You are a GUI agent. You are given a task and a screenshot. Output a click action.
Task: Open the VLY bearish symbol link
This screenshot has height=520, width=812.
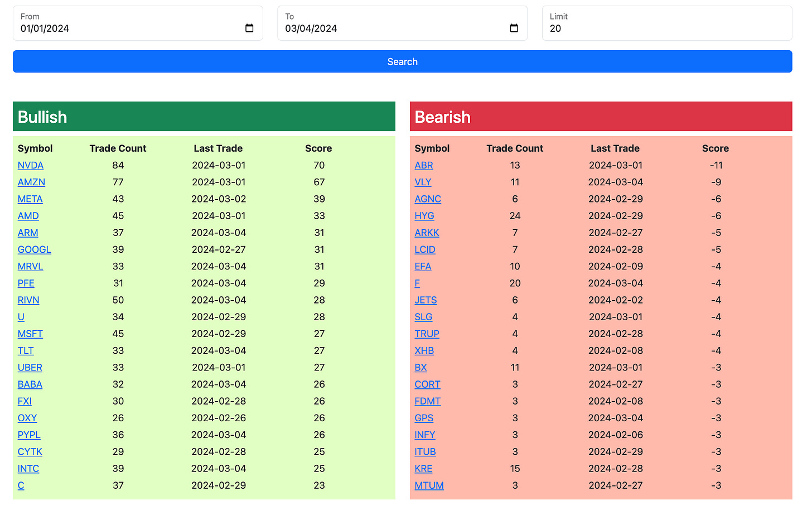pyautogui.click(x=423, y=182)
